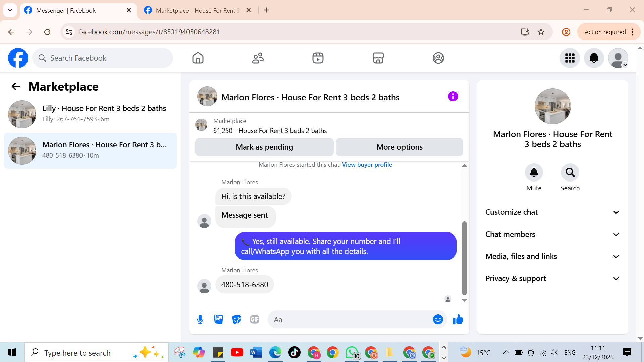Image resolution: width=644 pixels, height=362 pixels.
Task: Open Windows notification center icon
Action: 627,352
